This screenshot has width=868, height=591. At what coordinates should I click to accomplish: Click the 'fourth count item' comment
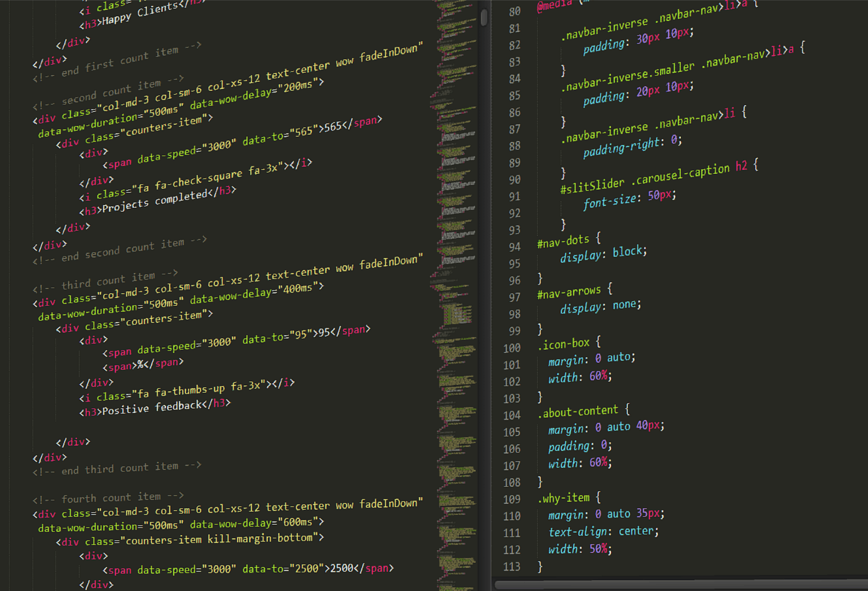(x=108, y=497)
